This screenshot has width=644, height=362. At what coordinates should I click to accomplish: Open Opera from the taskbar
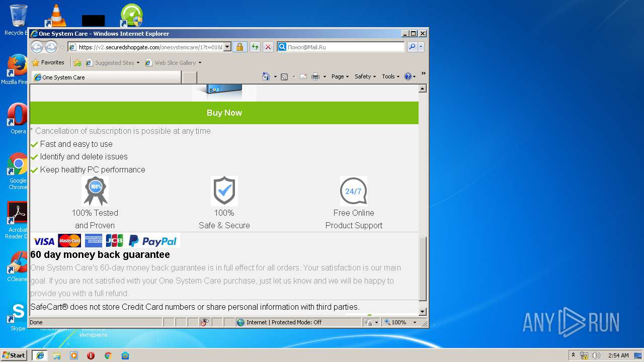coord(91,355)
